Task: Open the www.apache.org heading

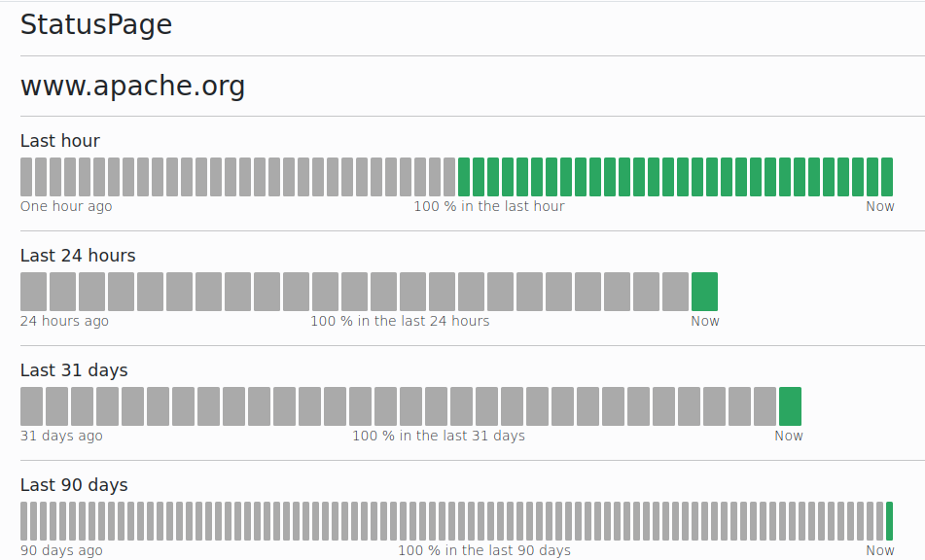Action: (x=132, y=87)
